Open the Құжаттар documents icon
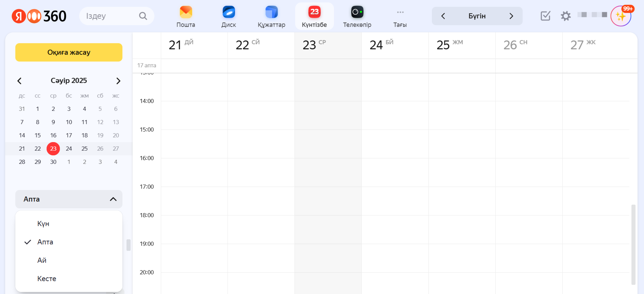 pos(271,13)
